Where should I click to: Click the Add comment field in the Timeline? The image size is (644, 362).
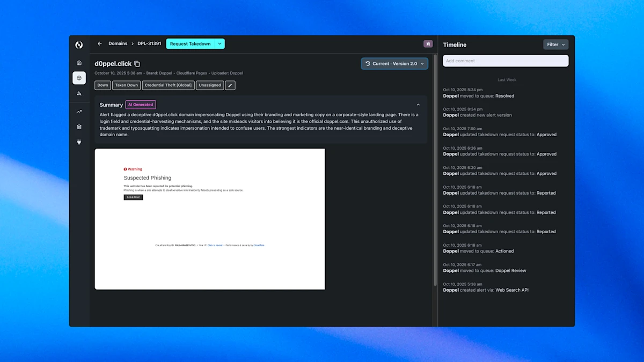pyautogui.click(x=505, y=61)
